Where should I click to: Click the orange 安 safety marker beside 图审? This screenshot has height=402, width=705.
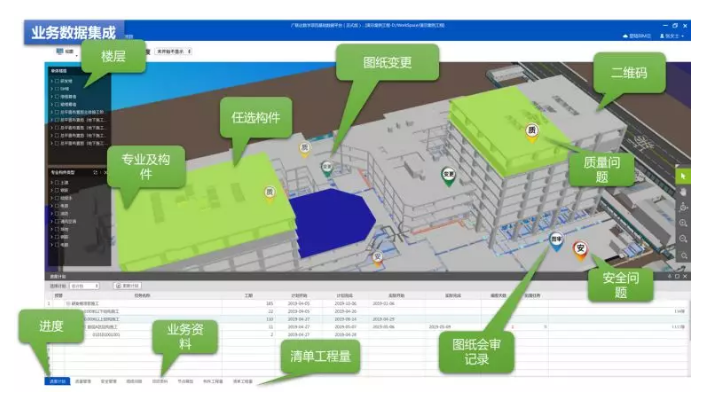tap(581, 248)
